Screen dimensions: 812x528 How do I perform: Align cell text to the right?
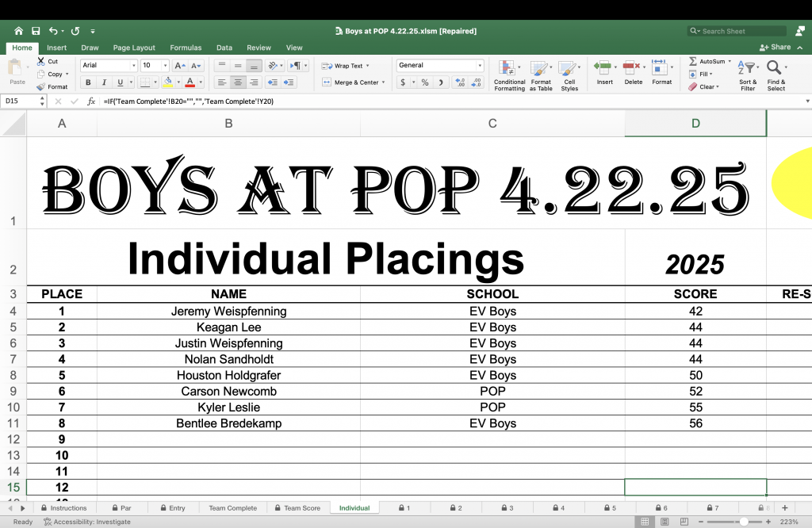(254, 82)
